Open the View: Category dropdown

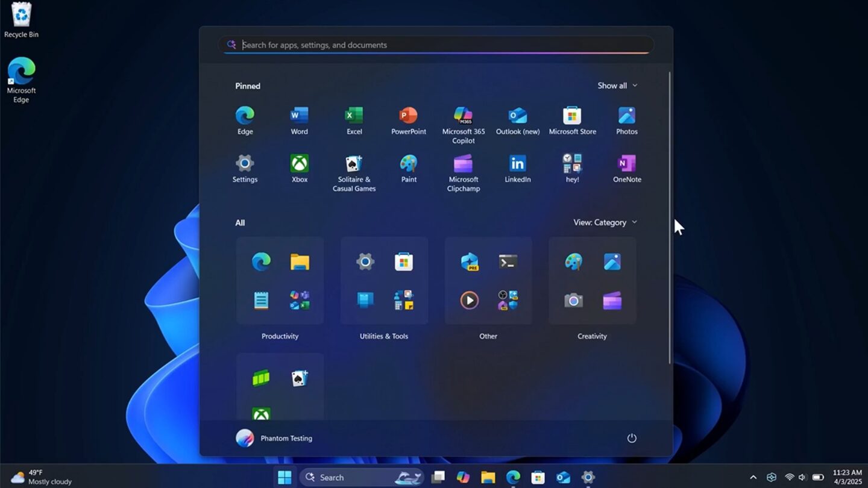point(605,222)
